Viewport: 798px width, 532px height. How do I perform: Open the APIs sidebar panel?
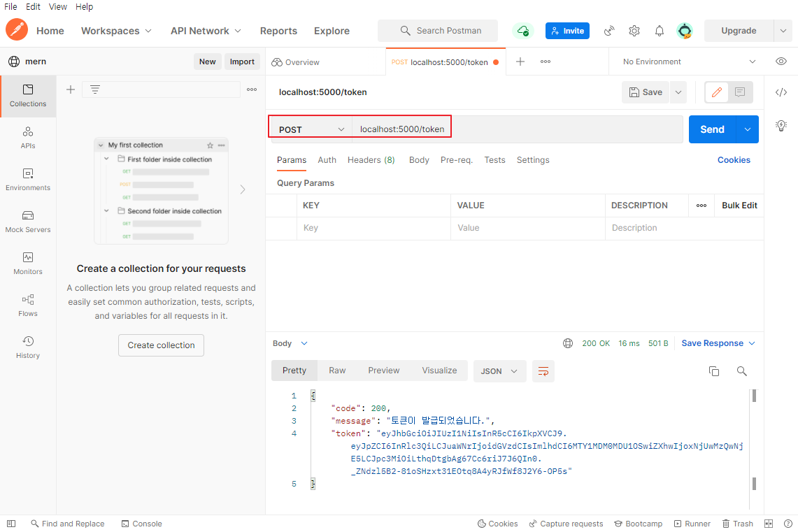point(28,138)
